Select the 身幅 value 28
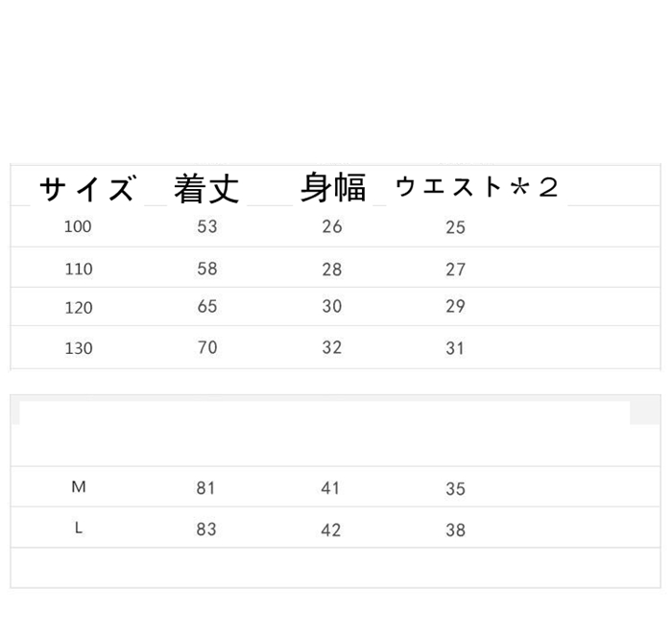Screen dimensions: 672x636 331,269
